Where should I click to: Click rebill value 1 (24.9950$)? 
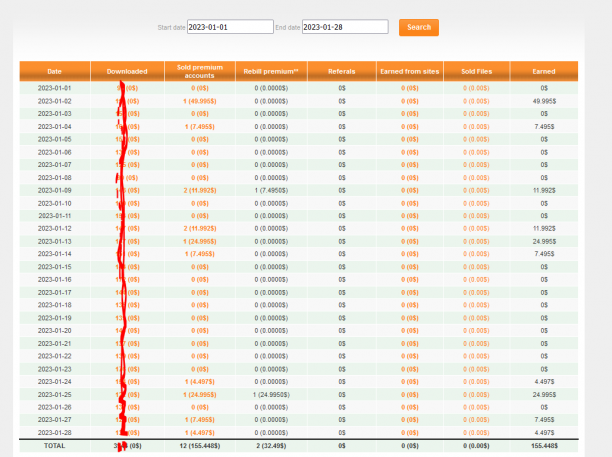point(271,395)
